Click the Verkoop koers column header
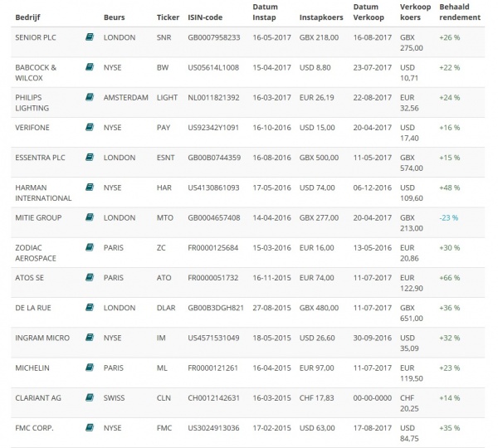Screen dimensions: 498x448 click(416, 12)
